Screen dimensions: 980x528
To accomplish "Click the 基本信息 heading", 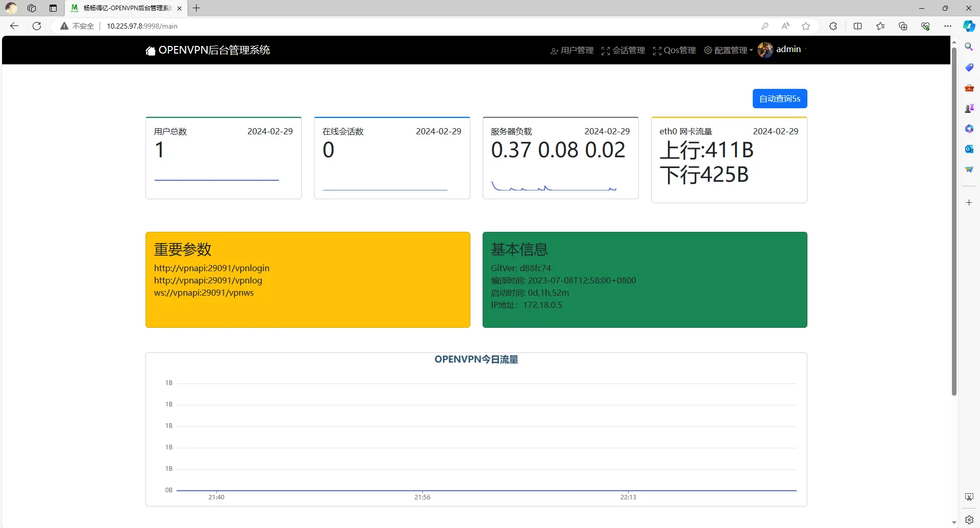I will pyautogui.click(x=519, y=249).
